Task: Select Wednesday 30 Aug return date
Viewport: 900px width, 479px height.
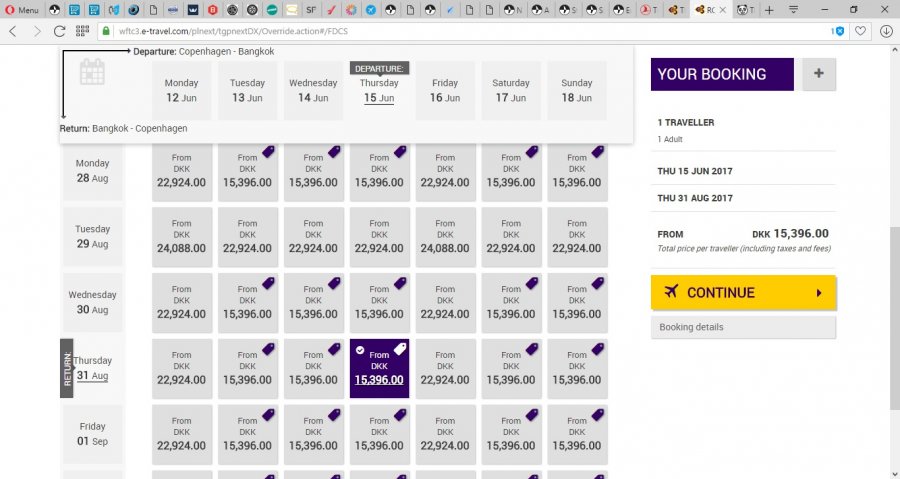Action: [92, 302]
